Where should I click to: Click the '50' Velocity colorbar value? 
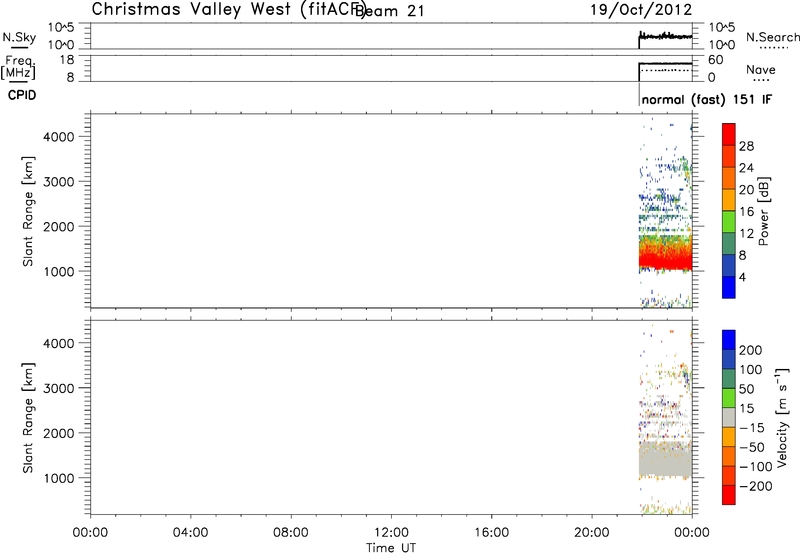[x=746, y=389]
